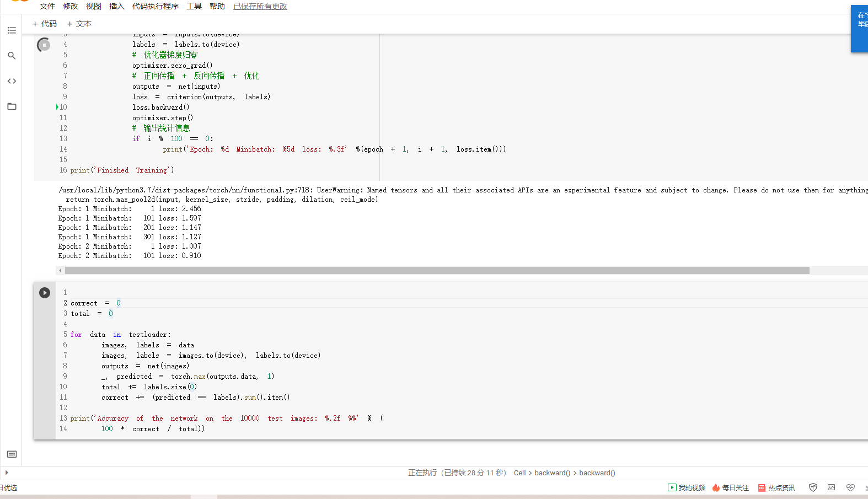The image size is (868, 499).
Task: Click the '# 输出统计信息' comment
Action: (161, 128)
